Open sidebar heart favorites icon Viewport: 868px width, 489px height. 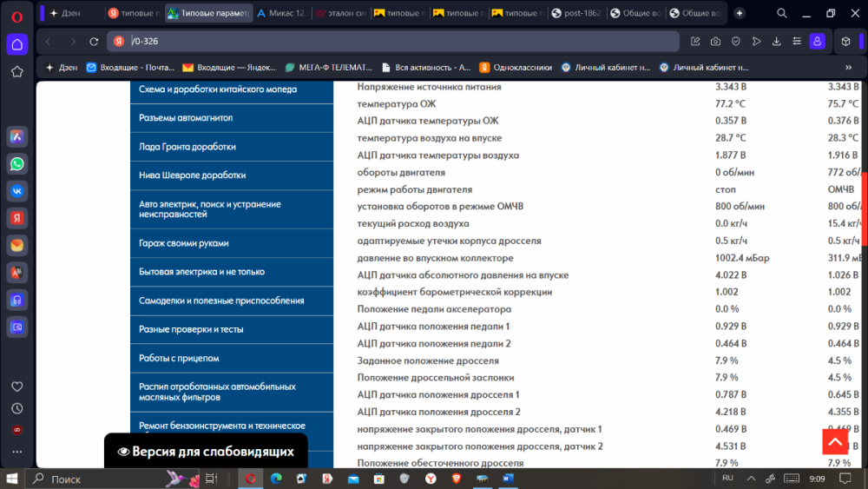(x=17, y=387)
